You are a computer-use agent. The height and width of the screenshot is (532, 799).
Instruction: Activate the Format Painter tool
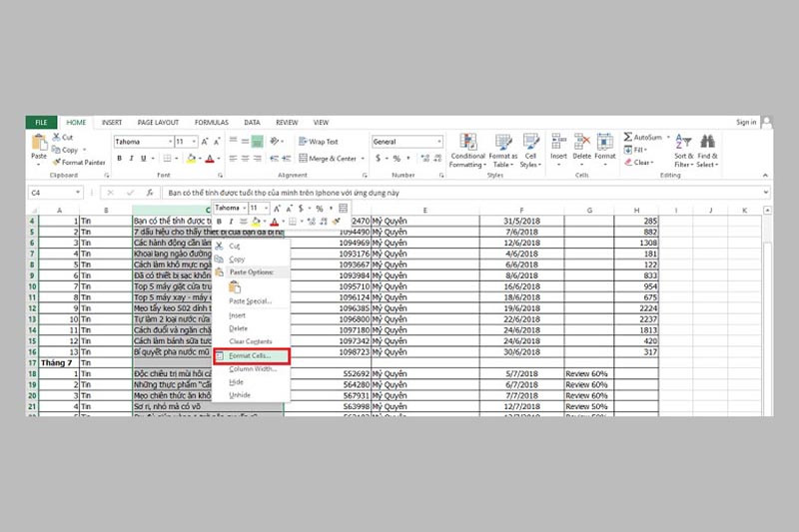click(x=79, y=163)
